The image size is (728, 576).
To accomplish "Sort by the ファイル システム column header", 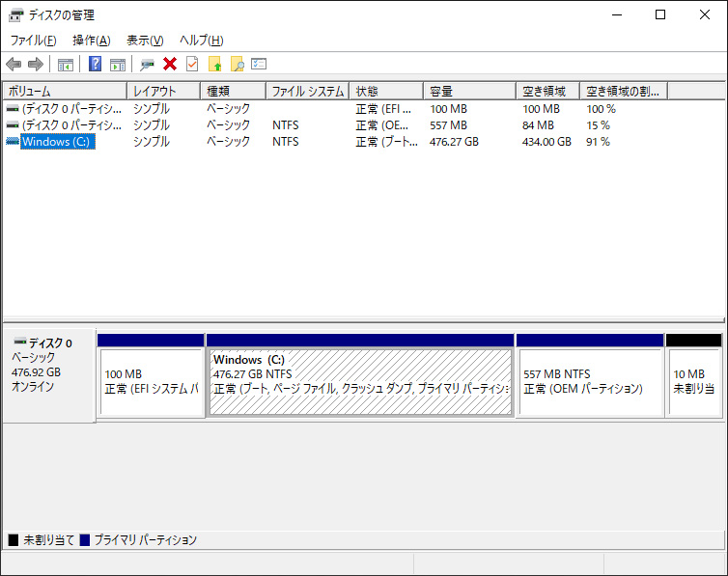I will point(307,91).
